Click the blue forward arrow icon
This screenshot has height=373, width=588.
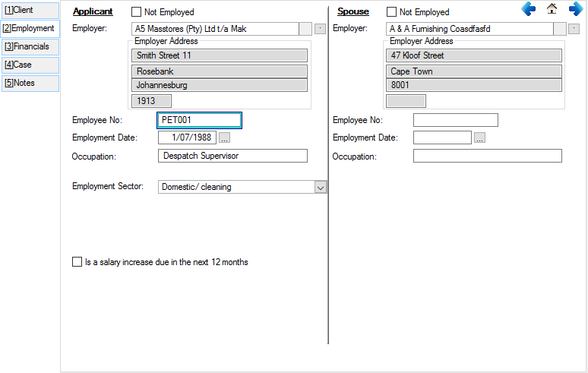point(575,9)
